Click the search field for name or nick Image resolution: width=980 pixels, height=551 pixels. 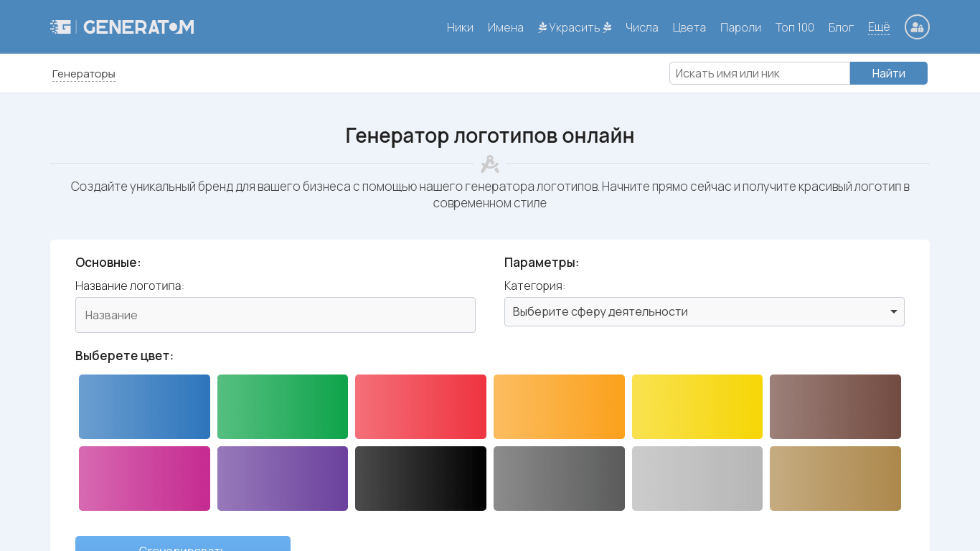(759, 73)
